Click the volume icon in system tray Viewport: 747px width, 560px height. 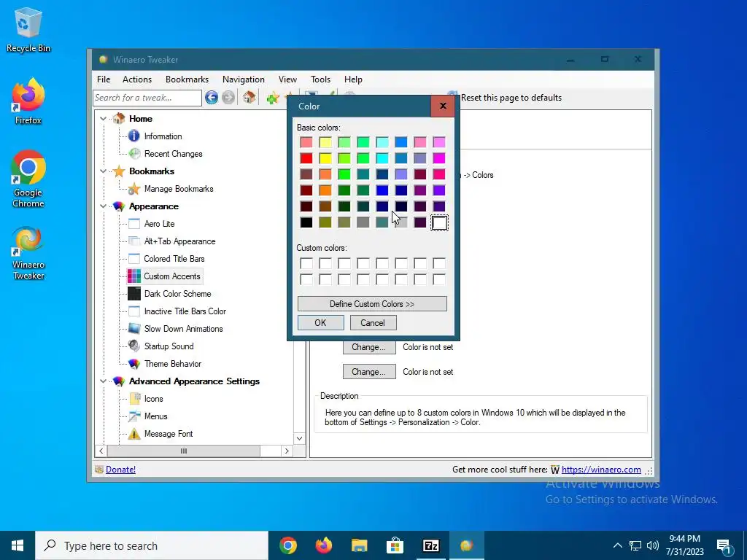click(x=653, y=545)
